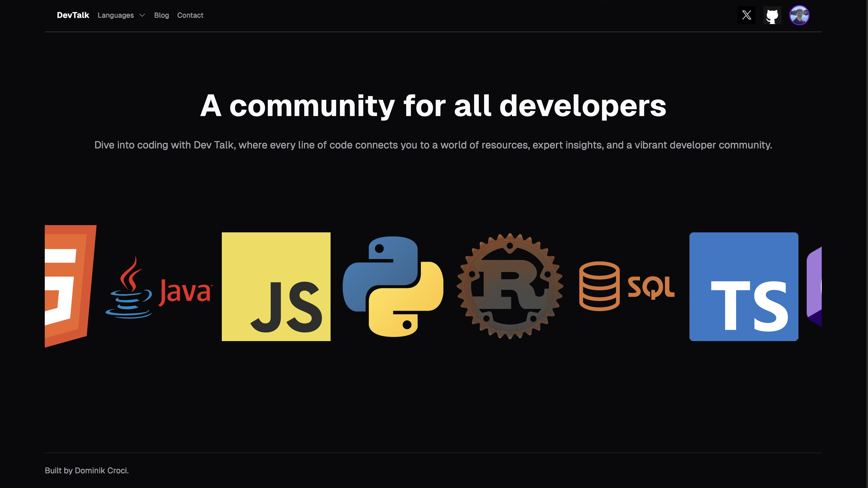
Task: Select the Java logo
Action: coord(159,287)
